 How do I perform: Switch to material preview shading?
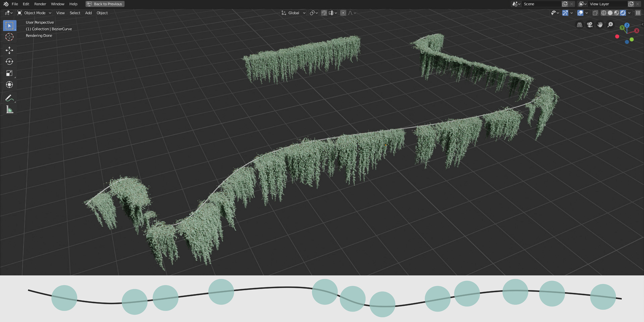click(616, 13)
